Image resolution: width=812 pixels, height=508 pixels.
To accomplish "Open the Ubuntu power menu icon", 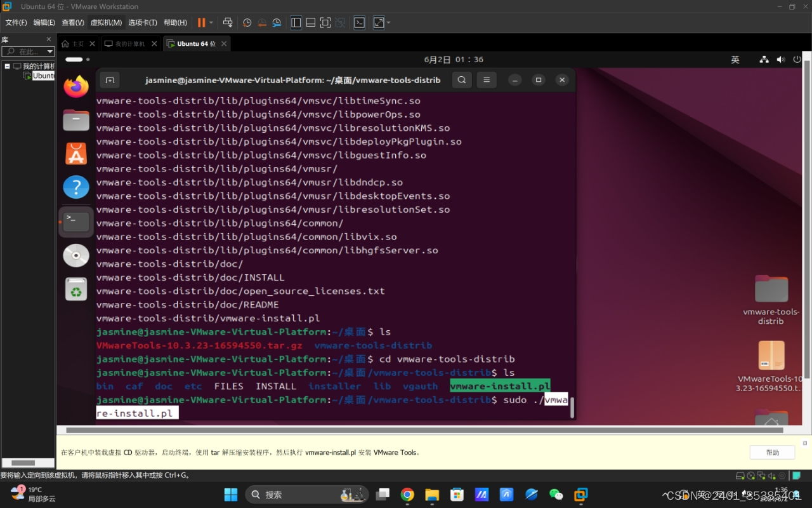I will (x=797, y=60).
